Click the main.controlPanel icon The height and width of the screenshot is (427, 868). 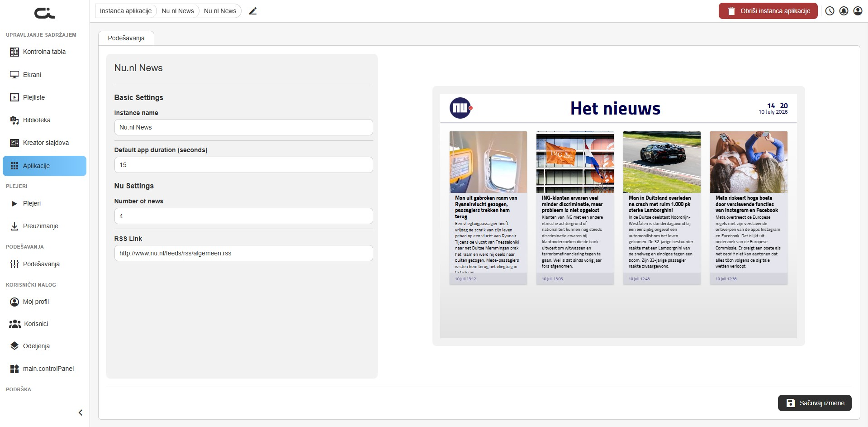[14, 369]
